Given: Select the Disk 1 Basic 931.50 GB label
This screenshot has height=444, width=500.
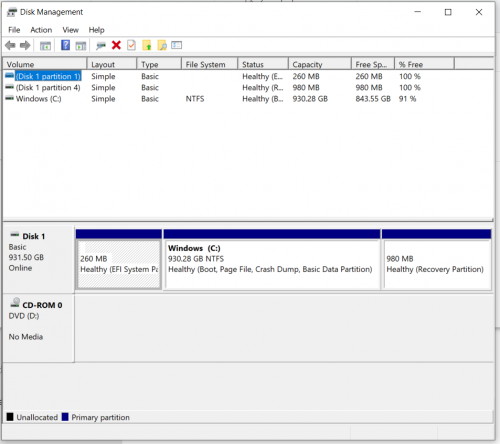Looking at the screenshot, I should point(38,259).
